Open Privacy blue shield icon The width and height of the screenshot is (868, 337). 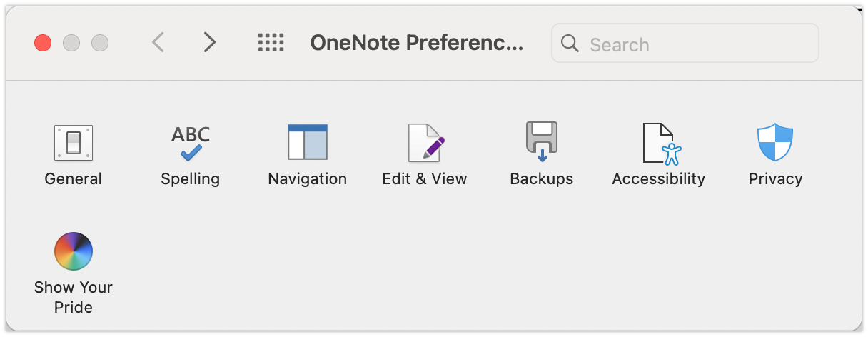pyautogui.click(x=775, y=142)
